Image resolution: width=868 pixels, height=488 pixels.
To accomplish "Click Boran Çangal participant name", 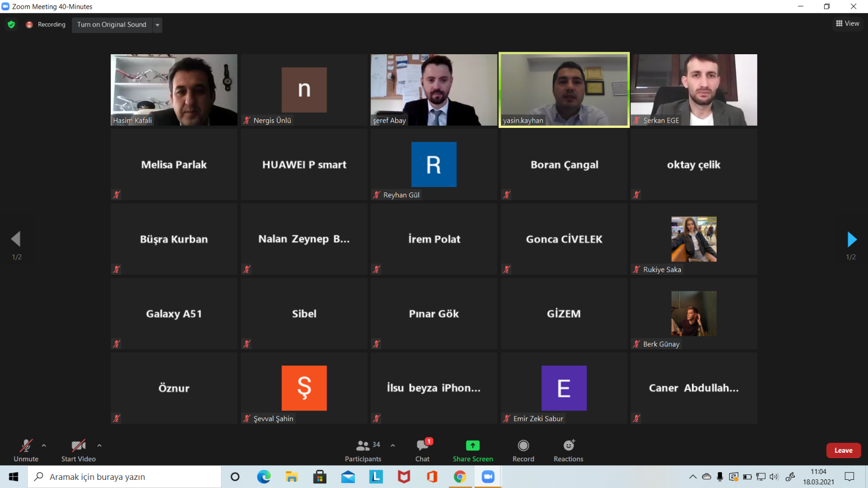I will click(564, 165).
